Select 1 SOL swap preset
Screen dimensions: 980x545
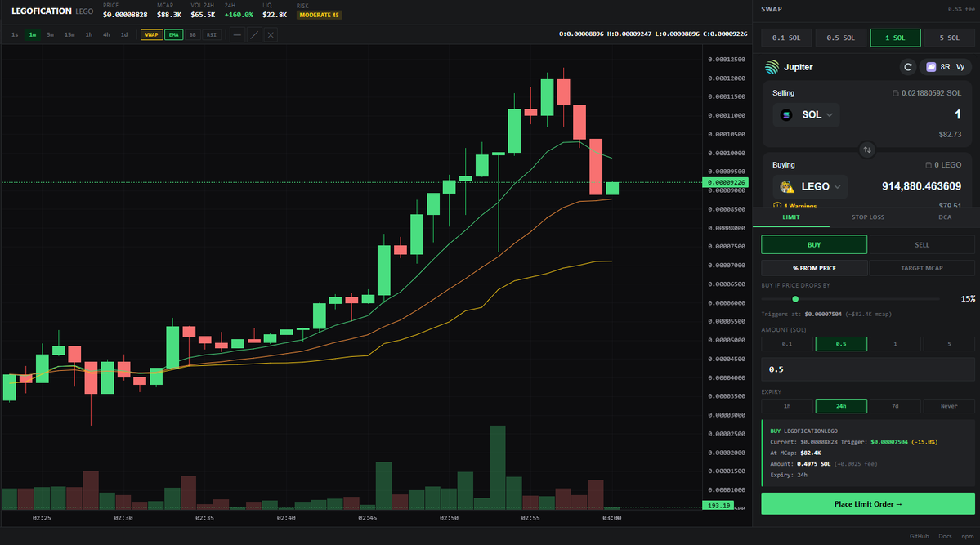[x=895, y=38]
